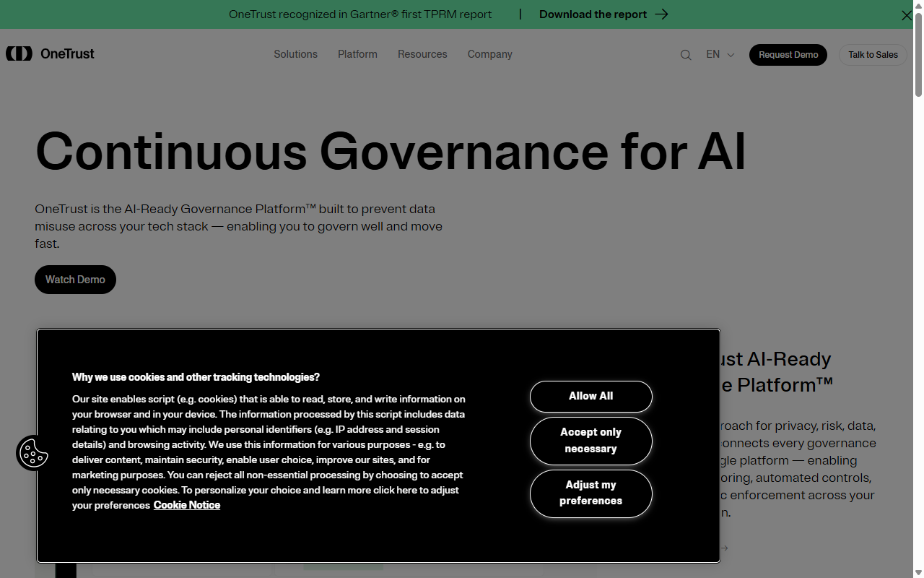Click the Request Demo button
The height and width of the screenshot is (578, 924).
coord(788,55)
